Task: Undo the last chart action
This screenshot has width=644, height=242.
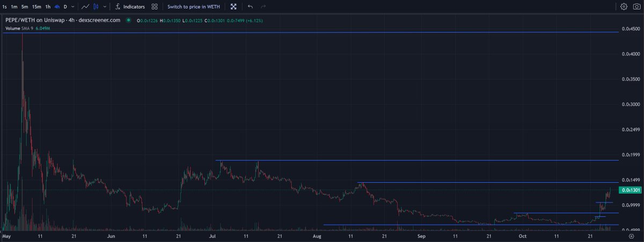Action: tap(250, 6)
